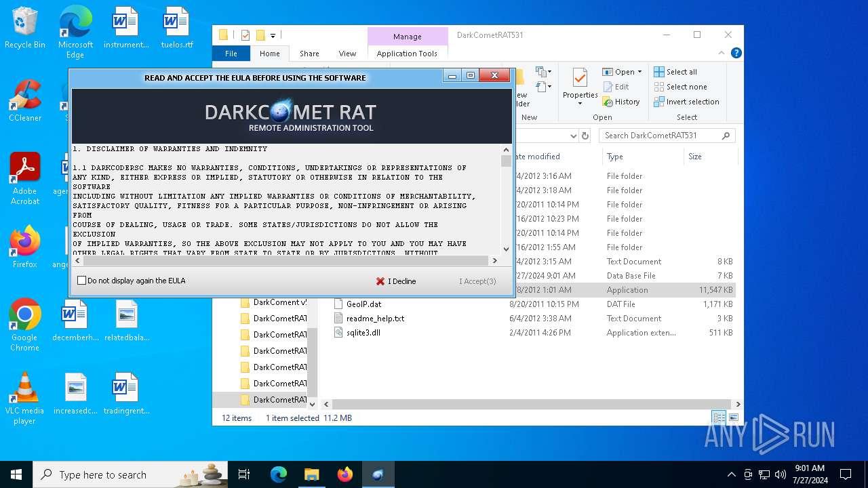Click EULA horizontal scrollbar right arrow
This screenshot has width=868, height=488.
click(494, 260)
